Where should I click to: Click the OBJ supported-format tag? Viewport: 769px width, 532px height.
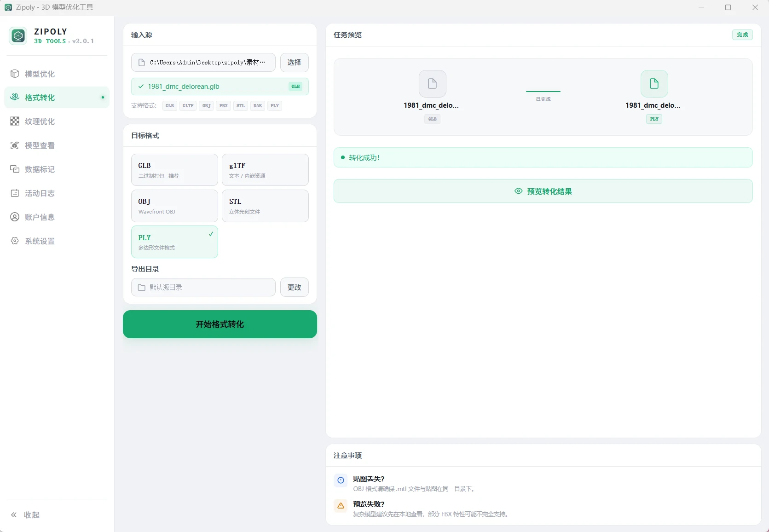point(206,106)
